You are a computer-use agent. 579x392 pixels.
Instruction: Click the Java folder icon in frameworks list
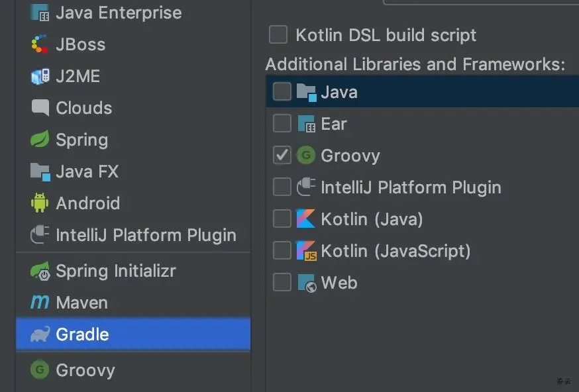click(306, 92)
